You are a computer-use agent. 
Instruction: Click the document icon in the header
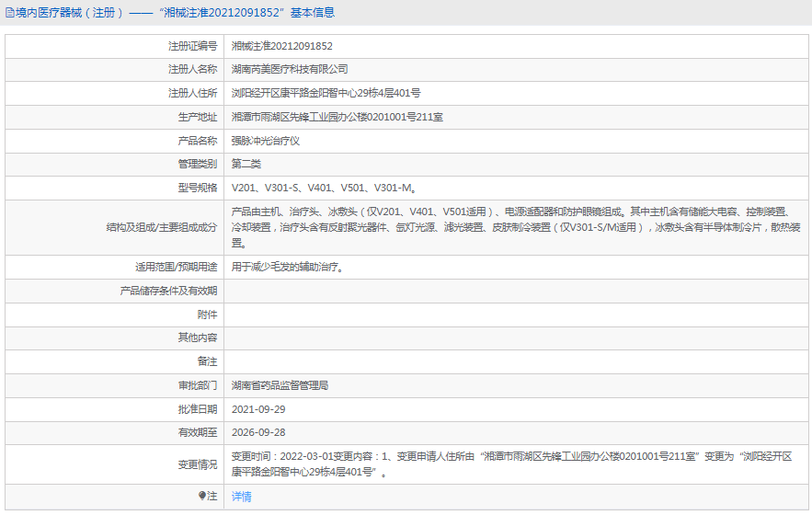(9, 13)
